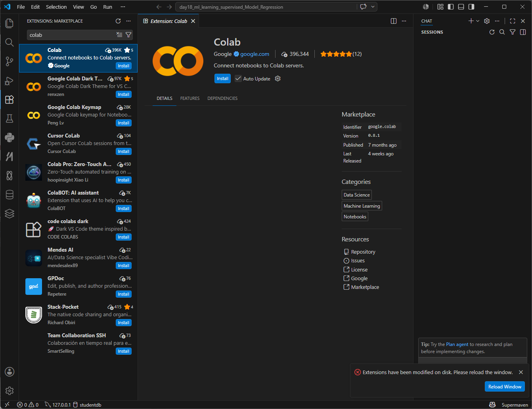Navigate forward with the title bar arrow
Screen dimensions: 532x409
(169, 7)
